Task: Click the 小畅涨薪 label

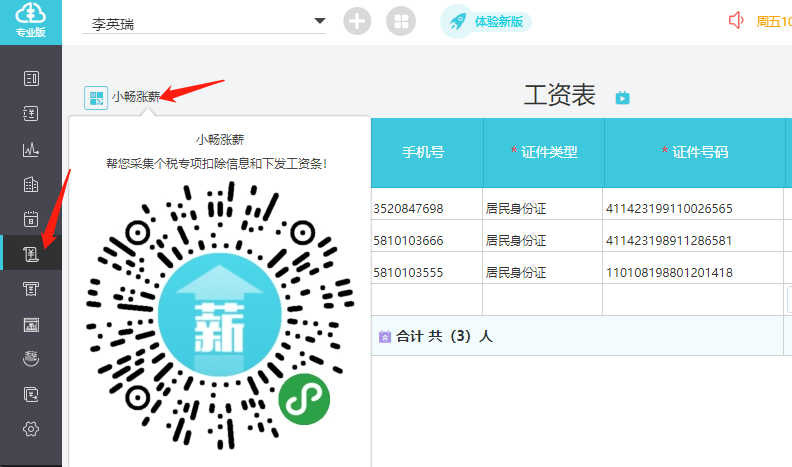Action: (x=136, y=96)
